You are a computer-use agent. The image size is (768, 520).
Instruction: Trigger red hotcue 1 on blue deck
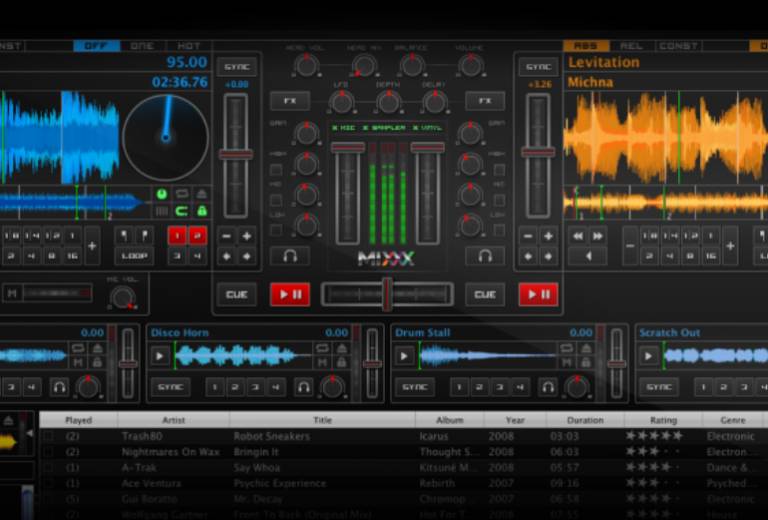coord(177,236)
